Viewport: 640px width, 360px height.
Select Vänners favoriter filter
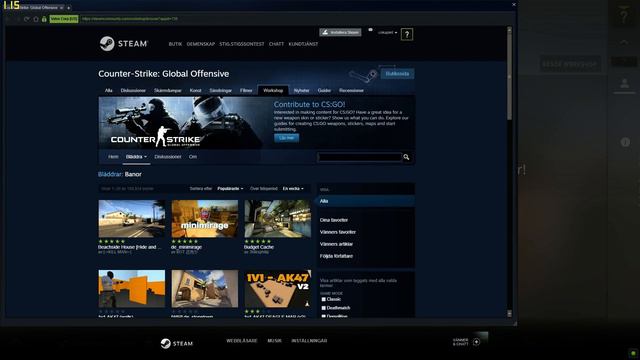(338, 232)
